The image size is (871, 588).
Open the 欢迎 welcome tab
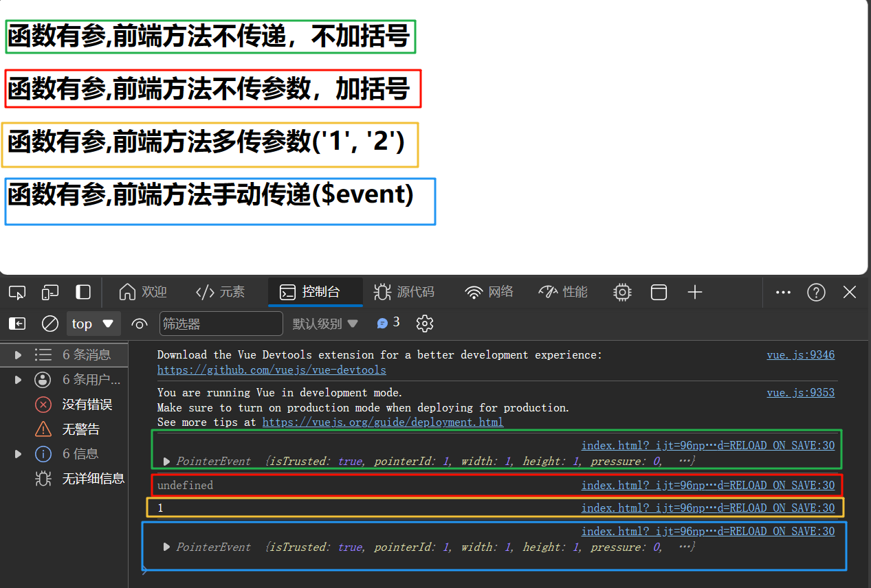[143, 292]
